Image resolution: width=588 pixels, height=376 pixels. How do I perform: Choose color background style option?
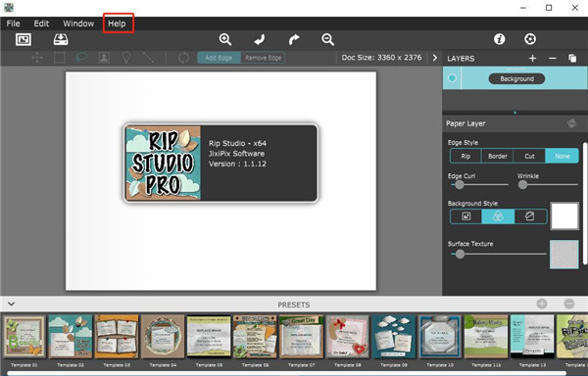(x=498, y=216)
